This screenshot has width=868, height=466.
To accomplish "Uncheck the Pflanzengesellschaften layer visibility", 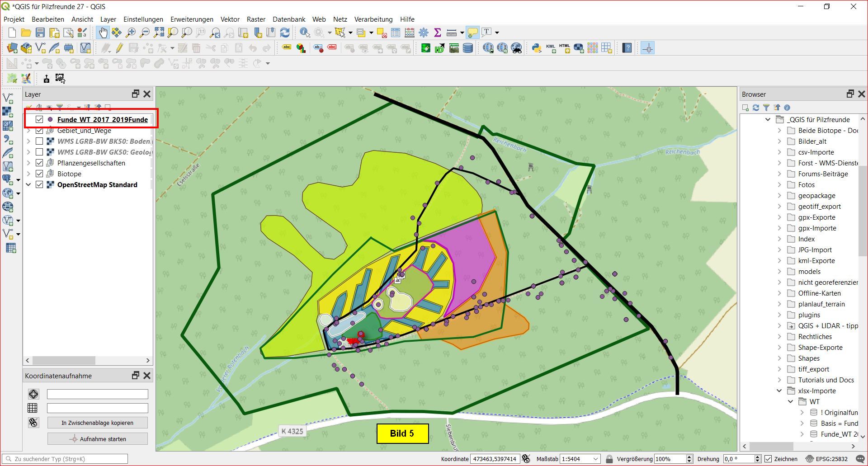I will [39, 163].
